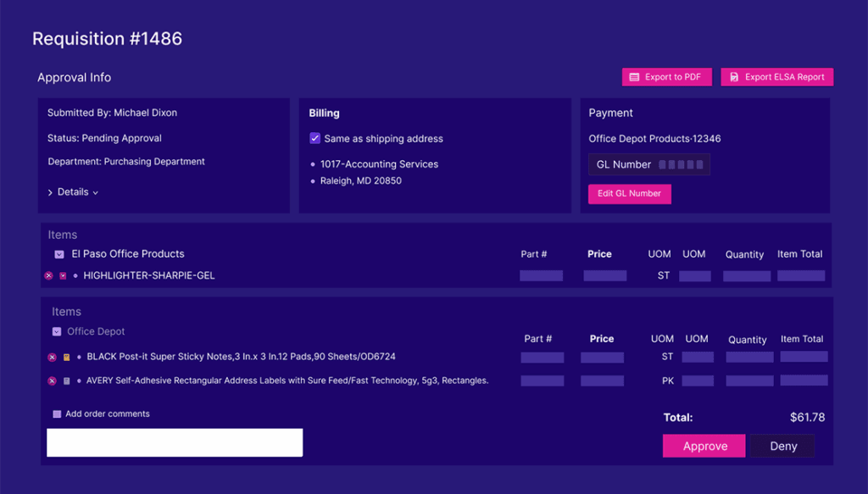Image resolution: width=868 pixels, height=494 pixels.
Task: Click into the order comments text box
Action: click(174, 442)
